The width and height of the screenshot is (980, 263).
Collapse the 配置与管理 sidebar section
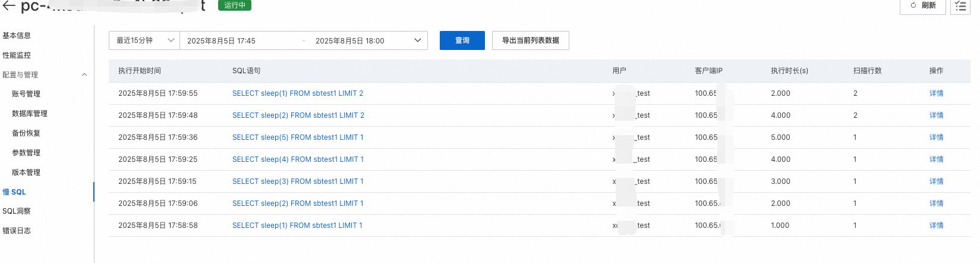click(84, 75)
